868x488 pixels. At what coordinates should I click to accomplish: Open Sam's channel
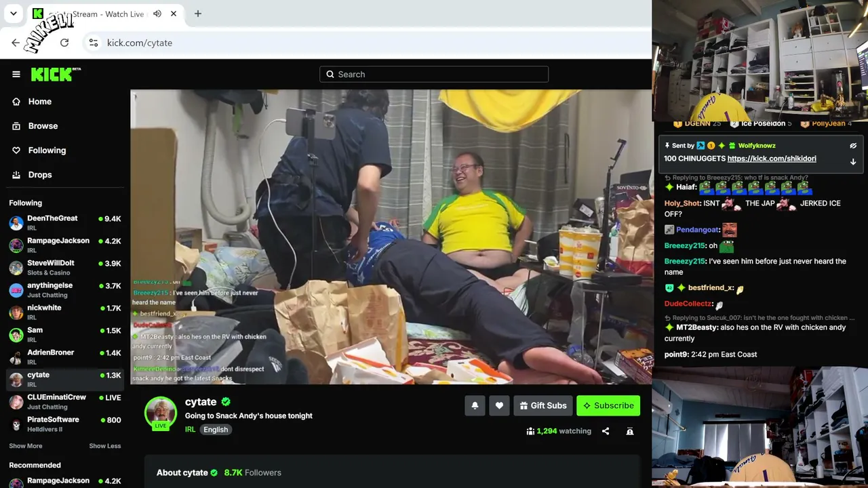pyautogui.click(x=65, y=335)
